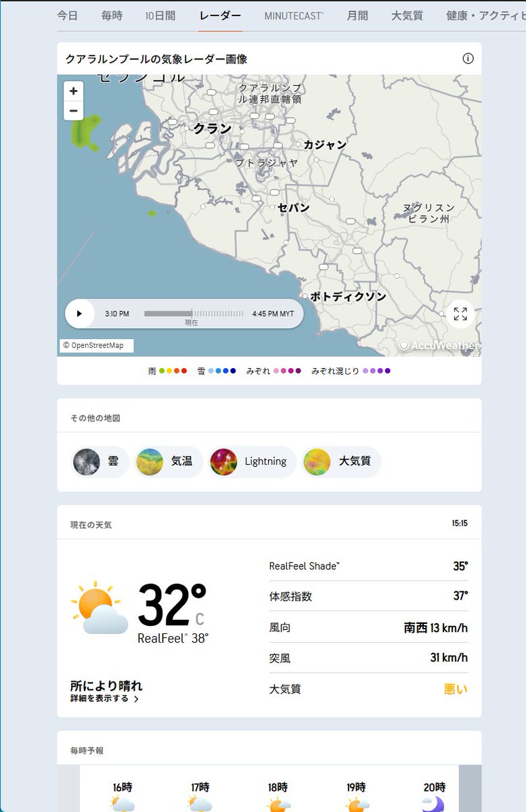Click ポトディクソン label on map
This screenshot has height=812, width=526.
point(348,296)
